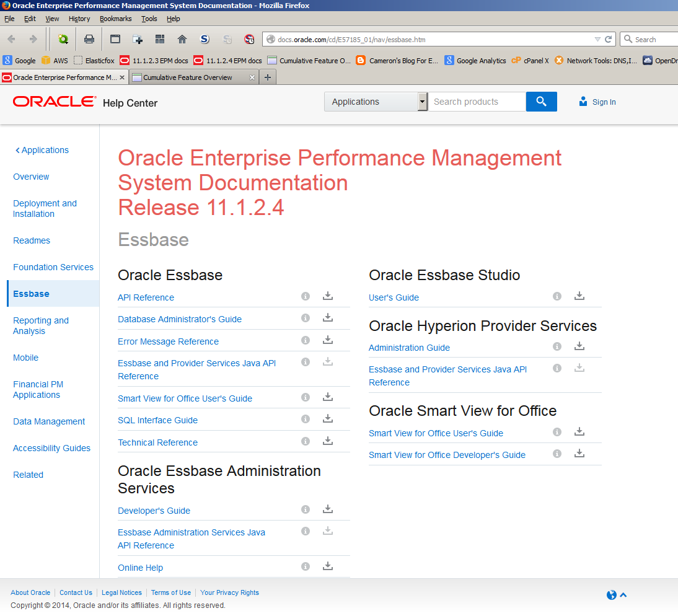This screenshot has height=616, width=678.
Task: Click the Sign In user icon
Action: [x=583, y=102]
